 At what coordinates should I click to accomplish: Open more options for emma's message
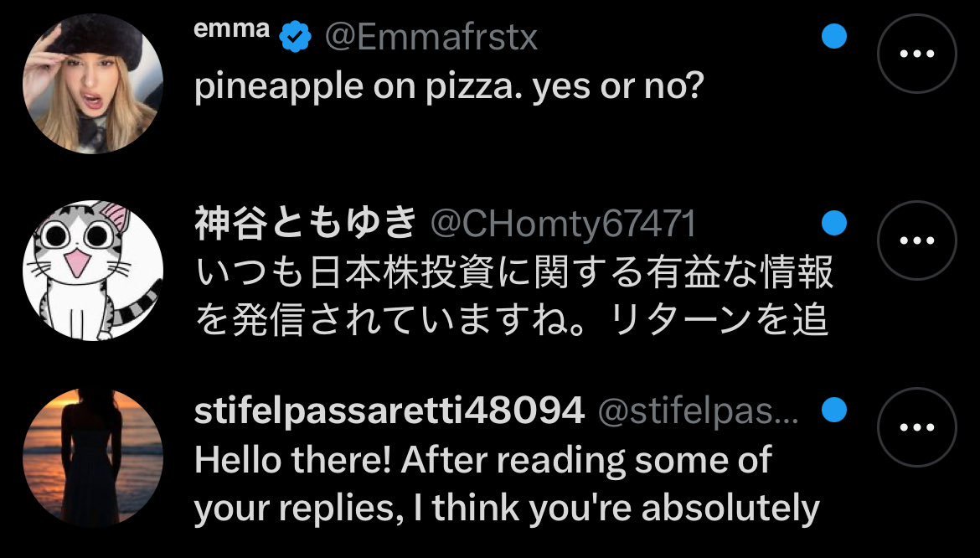[916, 53]
